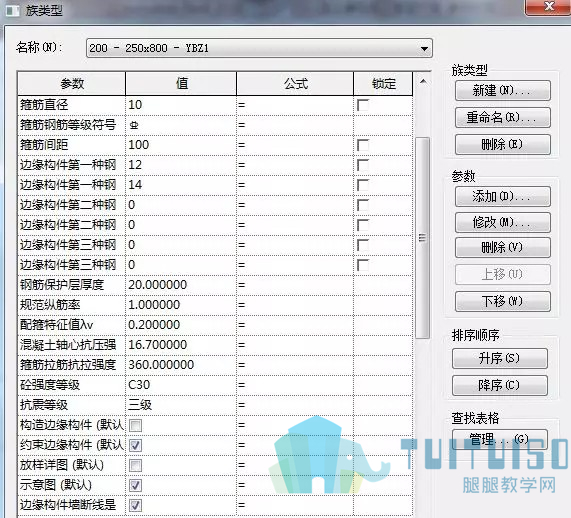Screen dimensions: 571x518
Task: Open lookup tables via 管理(G) button
Action: pyautogui.click(x=500, y=439)
